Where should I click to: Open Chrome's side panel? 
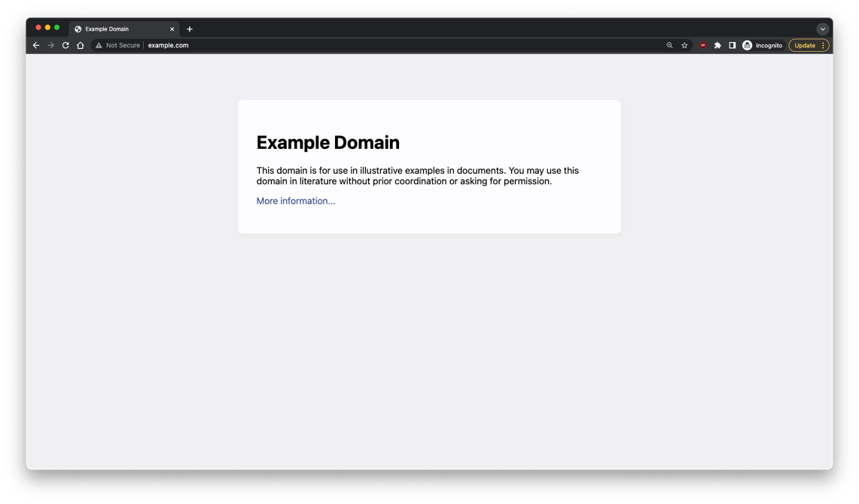731,45
